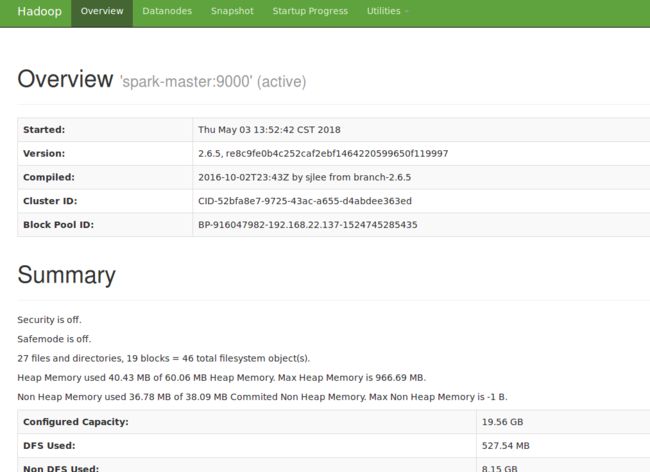
Task: Switch to the Snapshot tab
Action: 232,11
